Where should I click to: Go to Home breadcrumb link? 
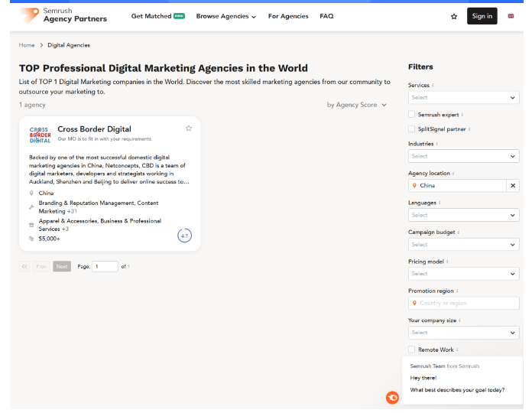coord(27,45)
